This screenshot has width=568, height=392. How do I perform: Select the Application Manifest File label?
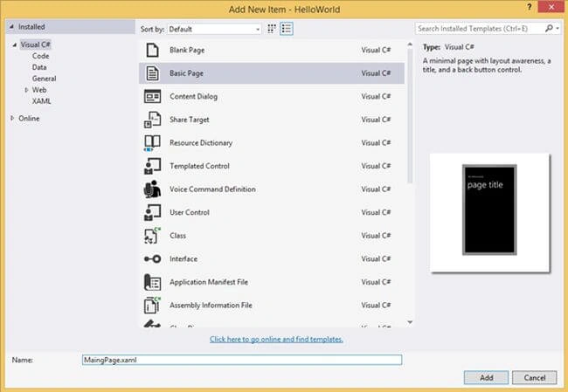209,282
